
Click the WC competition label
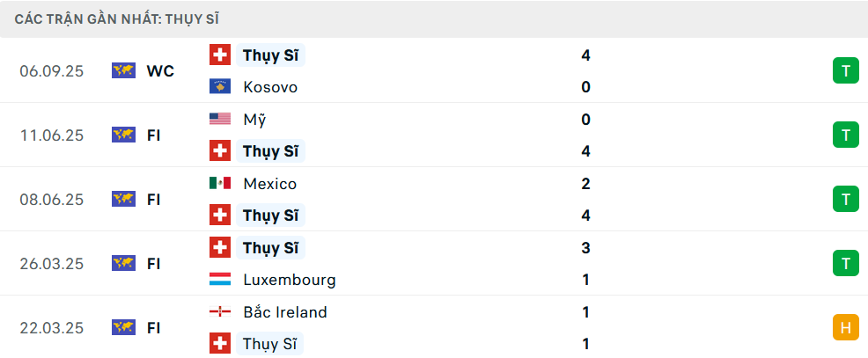point(160,71)
